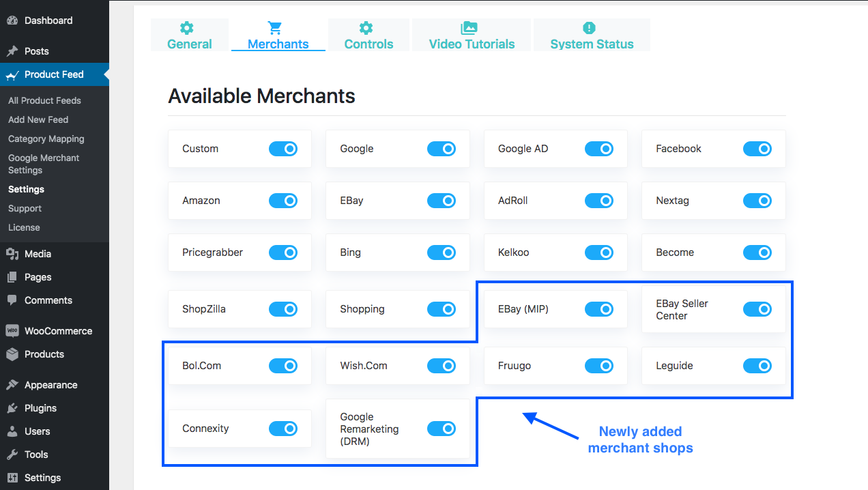Open the WooCommerce menu item
This screenshot has width=868, height=490.
(55, 331)
